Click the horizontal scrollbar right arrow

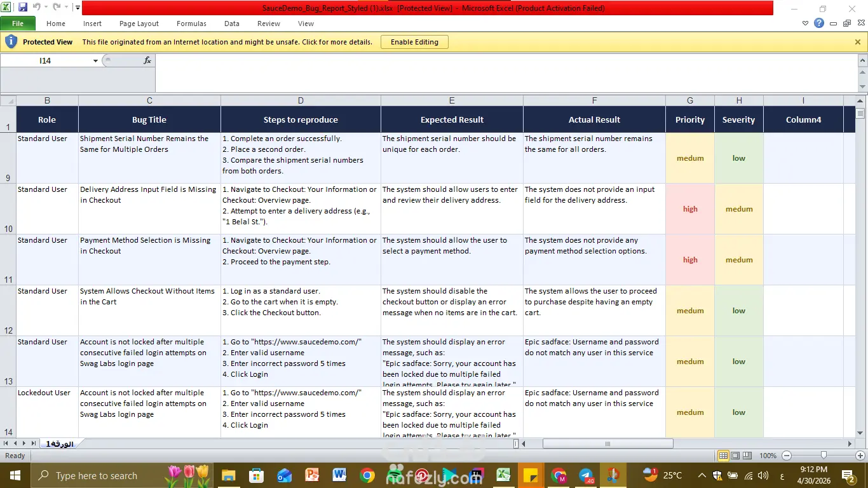point(850,444)
